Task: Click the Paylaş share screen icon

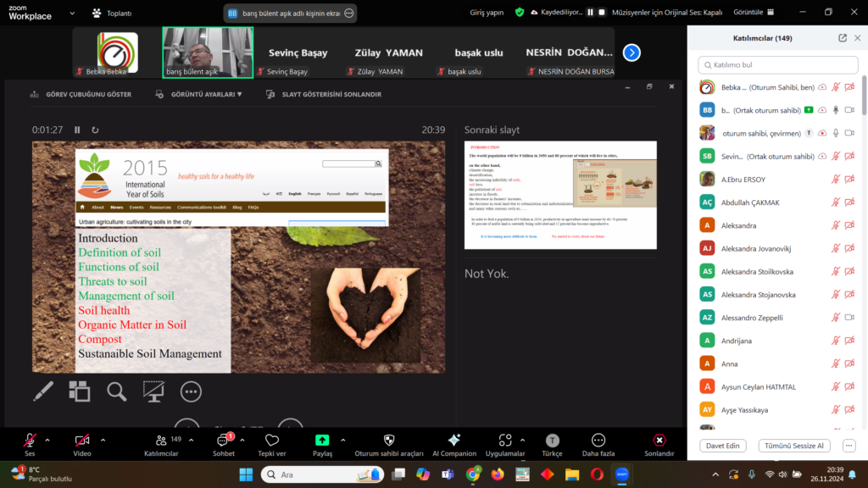Action: (x=322, y=441)
